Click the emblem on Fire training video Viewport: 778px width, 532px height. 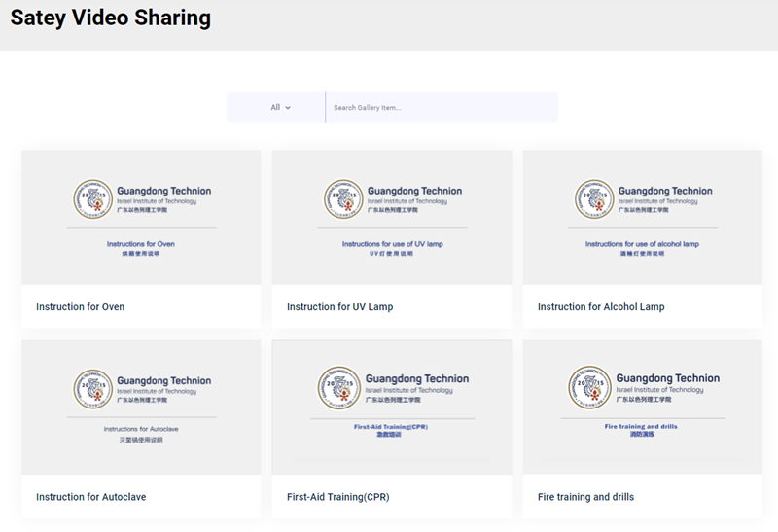(590, 385)
